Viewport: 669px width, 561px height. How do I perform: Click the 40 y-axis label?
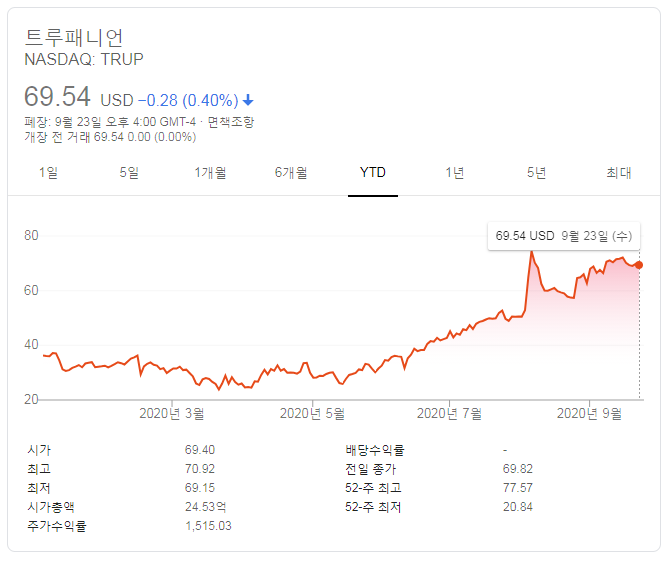pyautogui.click(x=31, y=345)
